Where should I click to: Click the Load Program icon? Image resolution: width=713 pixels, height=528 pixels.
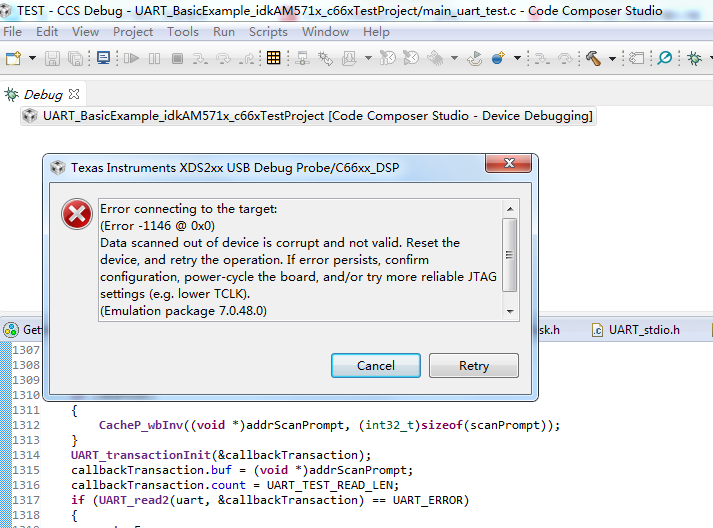coord(349,58)
